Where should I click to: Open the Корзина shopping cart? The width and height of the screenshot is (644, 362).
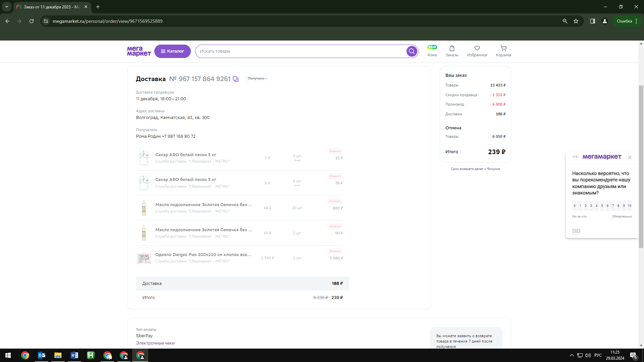(x=503, y=51)
